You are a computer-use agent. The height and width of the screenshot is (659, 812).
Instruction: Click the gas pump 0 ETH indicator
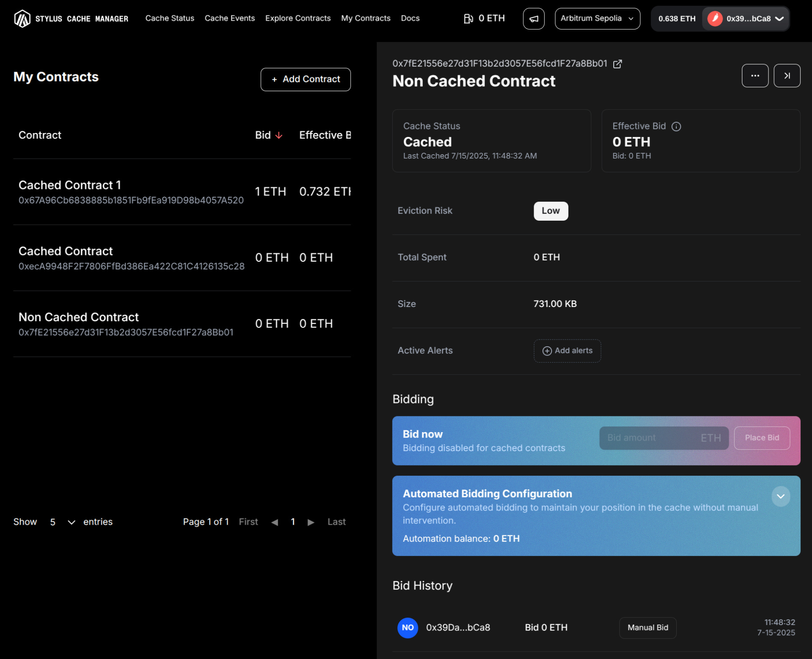(484, 19)
